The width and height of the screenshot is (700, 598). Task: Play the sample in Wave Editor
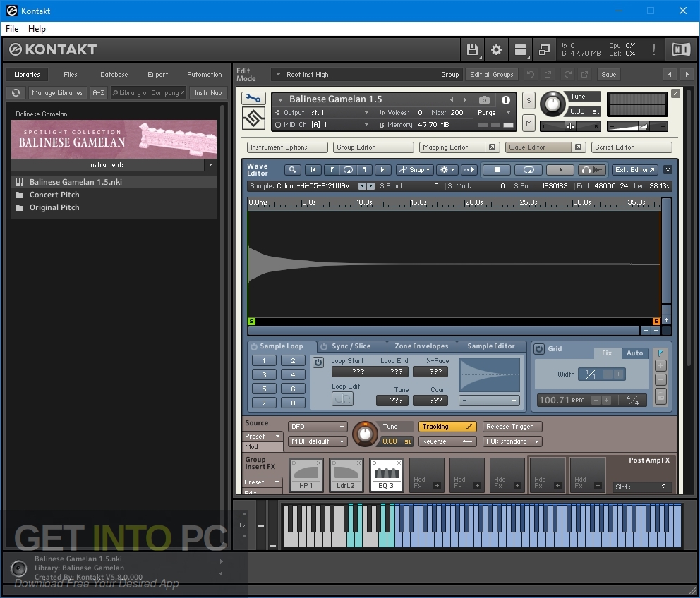(x=560, y=169)
